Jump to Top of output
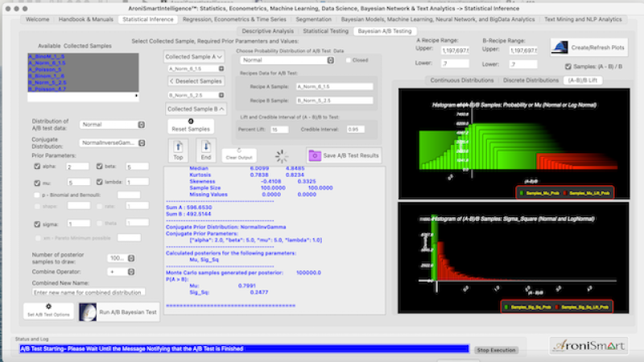This screenshot has height=362, width=644. click(x=178, y=150)
